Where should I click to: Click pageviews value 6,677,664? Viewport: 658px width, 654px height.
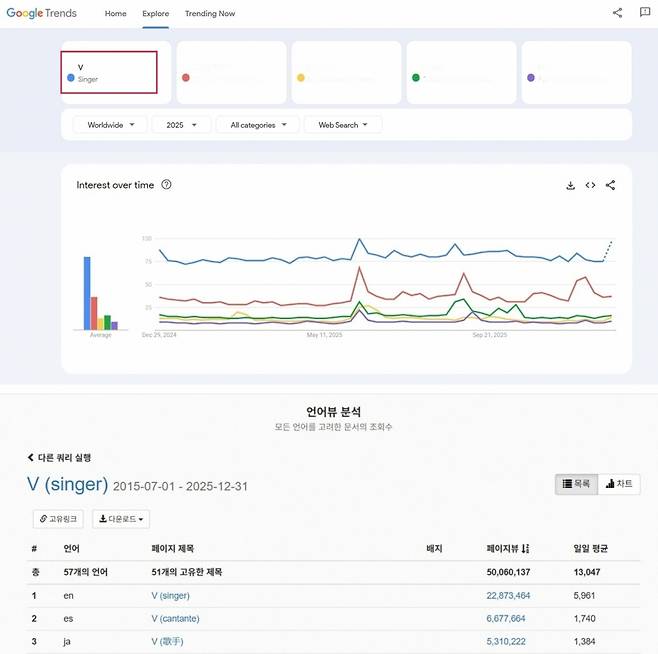pyautogui.click(x=506, y=618)
